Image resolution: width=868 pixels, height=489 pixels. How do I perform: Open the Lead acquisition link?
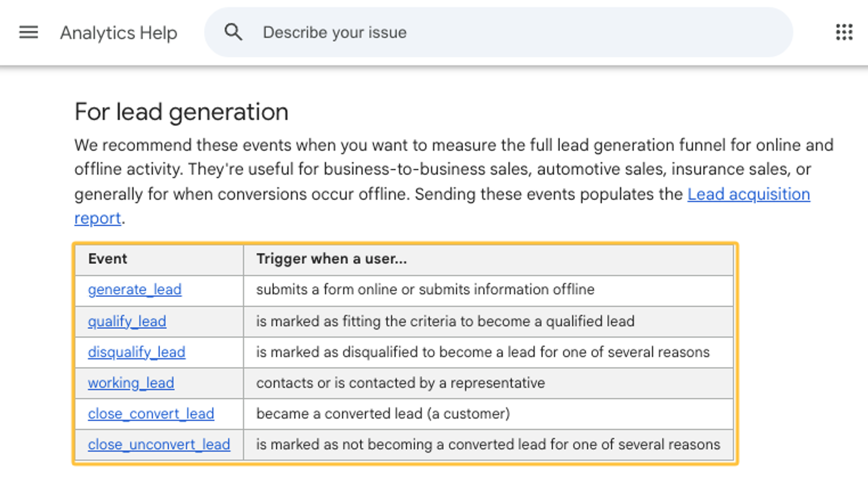click(749, 194)
